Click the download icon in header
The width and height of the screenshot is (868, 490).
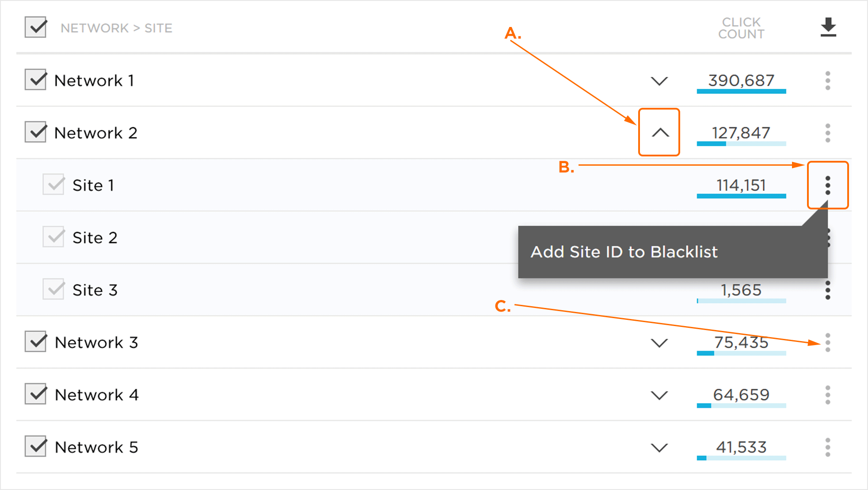coord(828,27)
